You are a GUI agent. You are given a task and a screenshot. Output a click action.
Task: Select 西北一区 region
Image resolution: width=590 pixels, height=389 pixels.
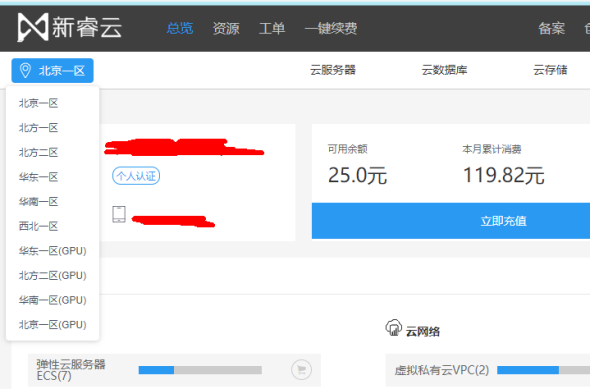38,226
